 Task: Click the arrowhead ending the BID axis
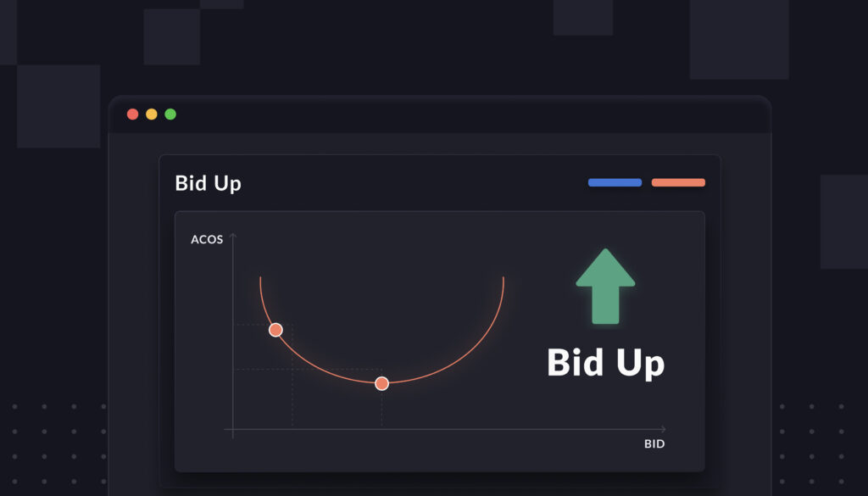click(663, 429)
